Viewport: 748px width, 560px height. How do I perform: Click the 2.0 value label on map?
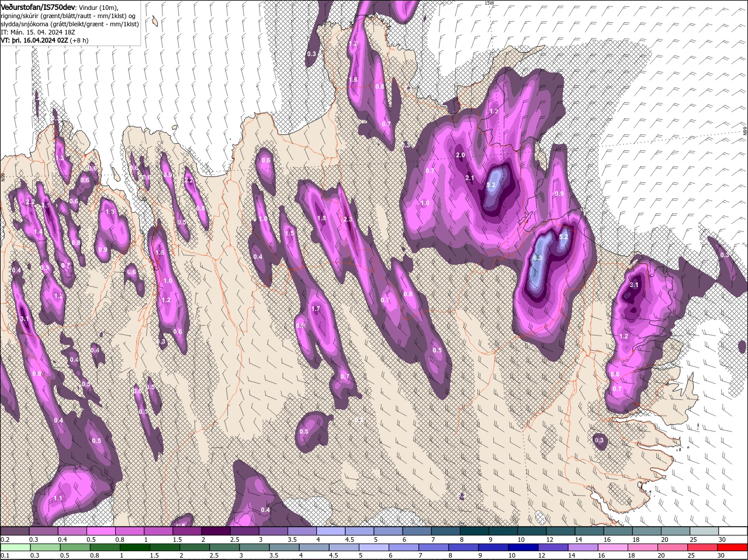(x=460, y=155)
